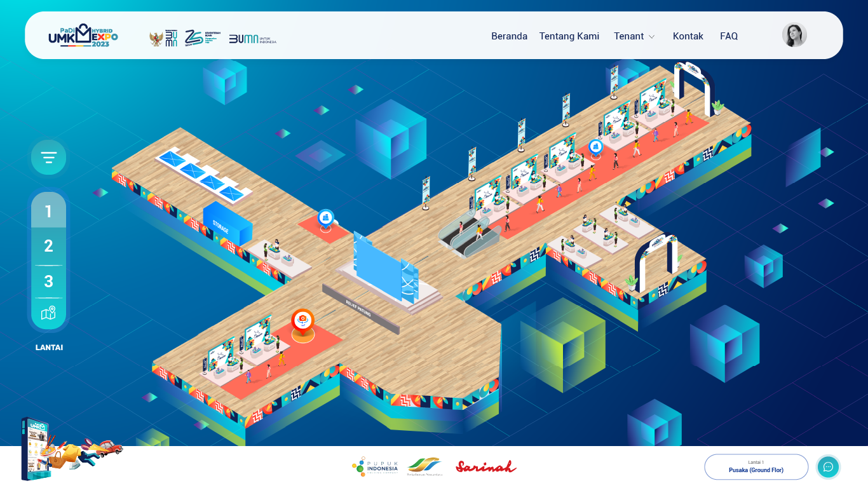
Task: Expand the Tenant dropdown menu
Action: click(x=634, y=36)
